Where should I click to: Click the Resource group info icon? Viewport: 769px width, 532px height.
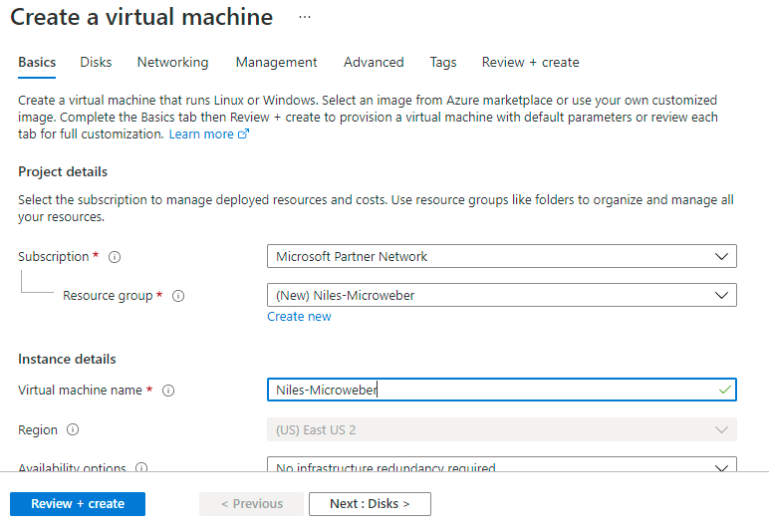tap(179, 296)
